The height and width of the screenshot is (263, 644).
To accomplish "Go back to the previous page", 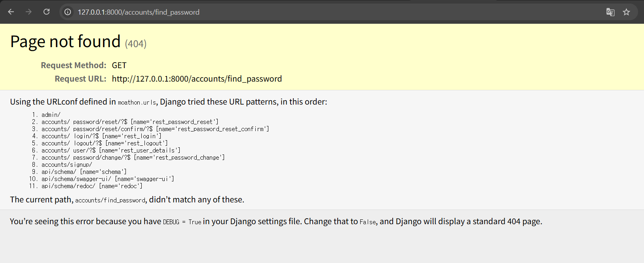I will point(11,12).
